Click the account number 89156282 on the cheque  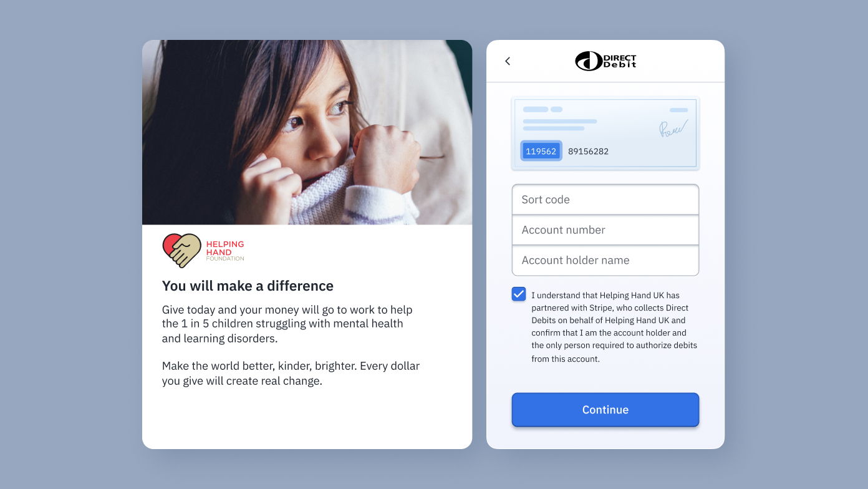pos(587,151)
